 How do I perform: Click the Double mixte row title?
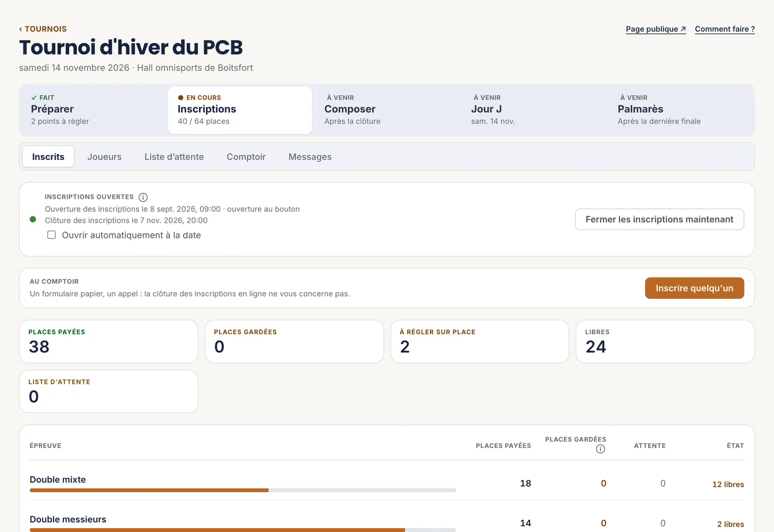[58, 480]
